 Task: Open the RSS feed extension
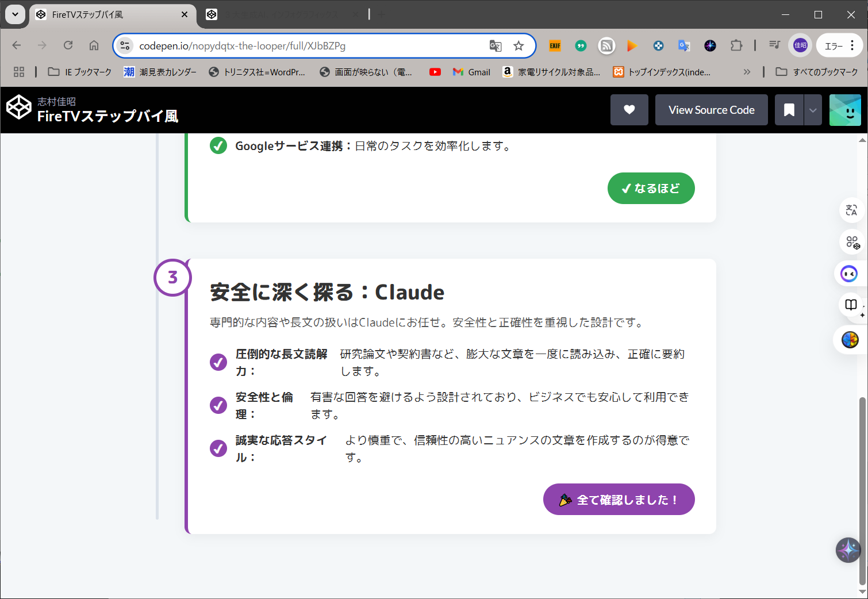tap(606, 46)
